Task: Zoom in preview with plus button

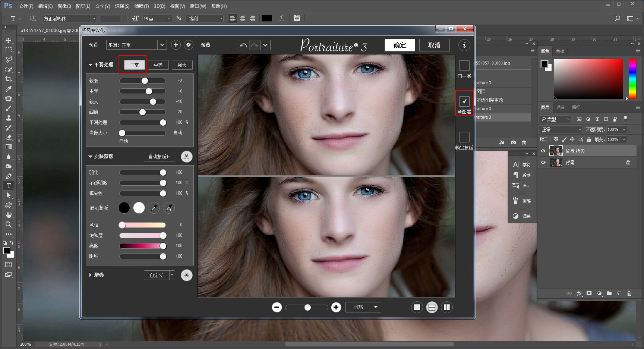Action: pyautogui.click(x=336, y=307)
